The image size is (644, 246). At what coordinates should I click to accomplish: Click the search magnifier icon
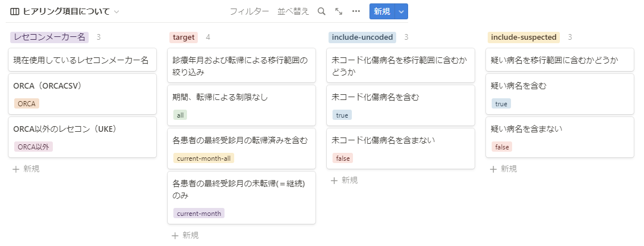click(321, 11)
